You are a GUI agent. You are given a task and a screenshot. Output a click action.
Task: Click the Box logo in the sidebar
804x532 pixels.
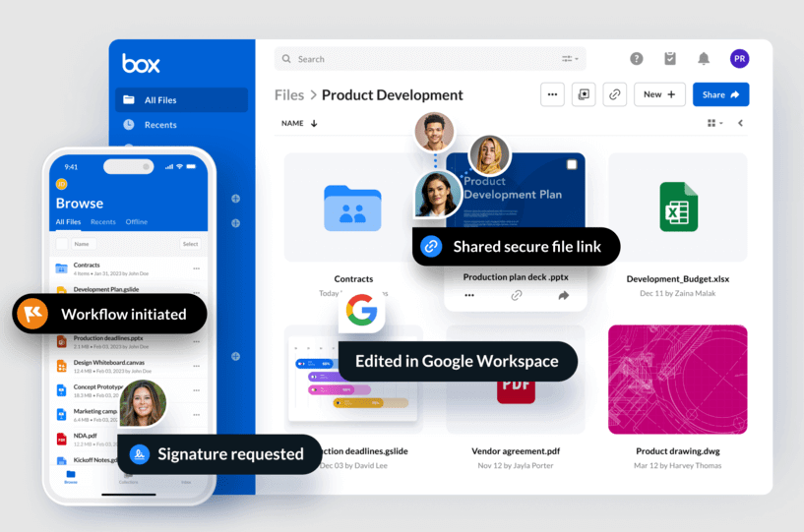[141, 64]
